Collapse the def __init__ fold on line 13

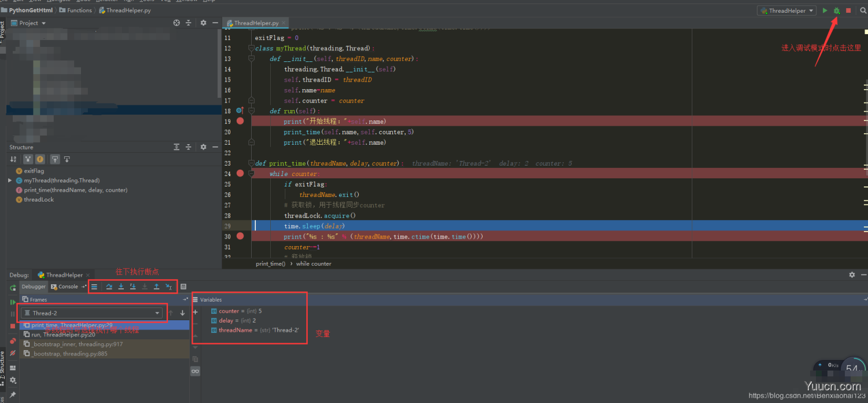[x=252, y=58]
